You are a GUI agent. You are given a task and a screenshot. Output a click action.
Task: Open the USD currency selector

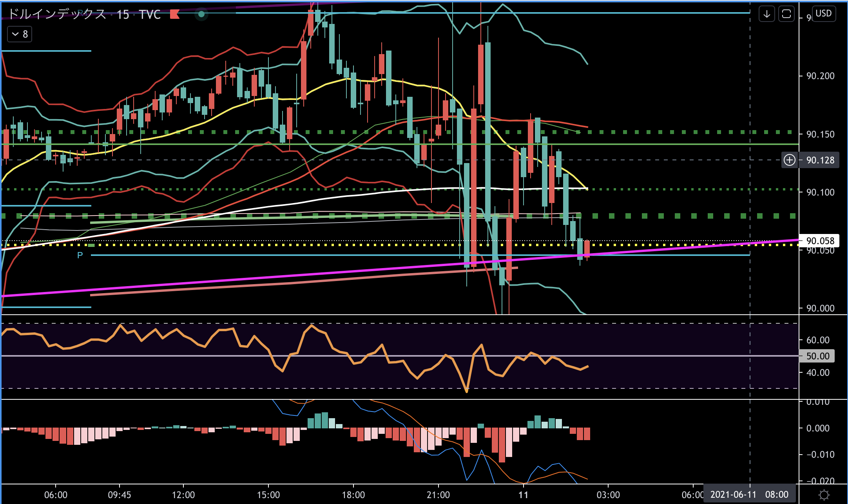click(823, 13)
